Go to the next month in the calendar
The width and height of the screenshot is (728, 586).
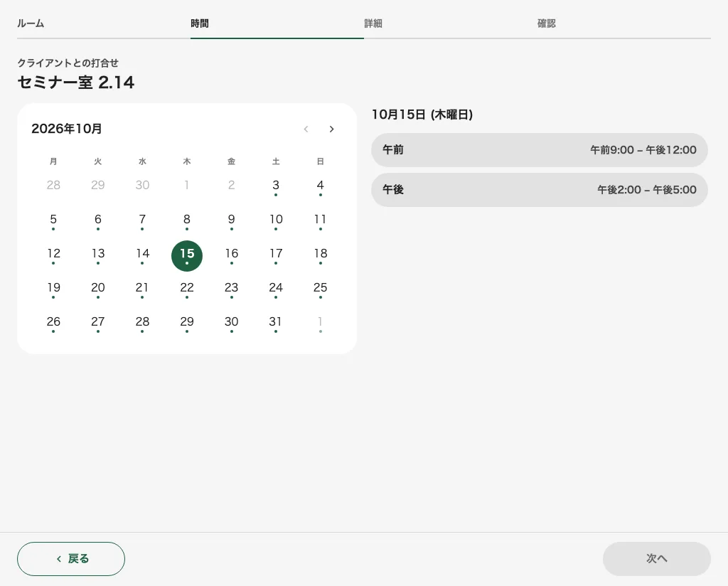331,129
